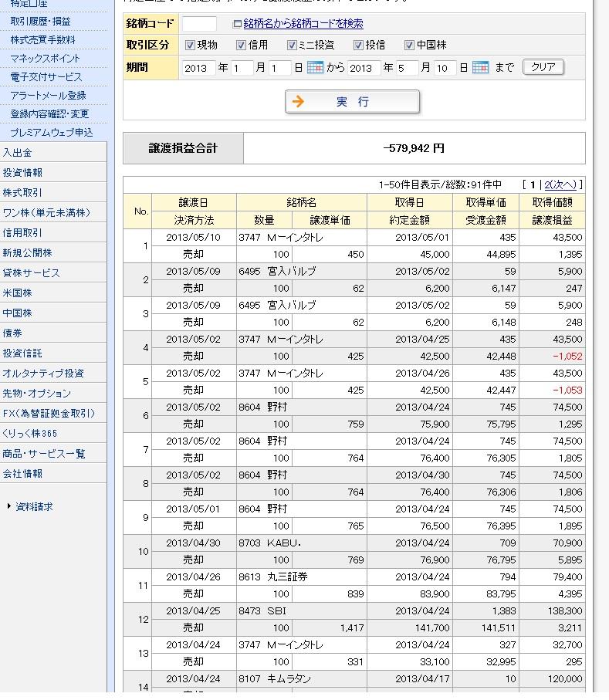Click the 銘柄コード input field
Screen dimensions: 609x700
(199, 24)
